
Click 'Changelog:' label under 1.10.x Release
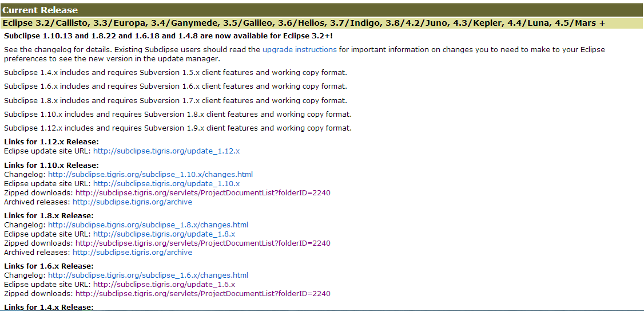point(25,175)
